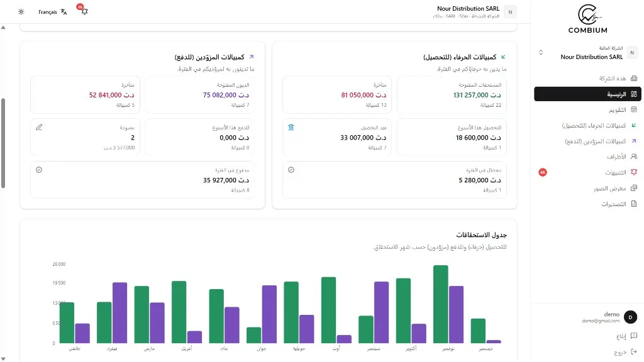Click the purple فيفري bar in chart

(x=119, y=313)
